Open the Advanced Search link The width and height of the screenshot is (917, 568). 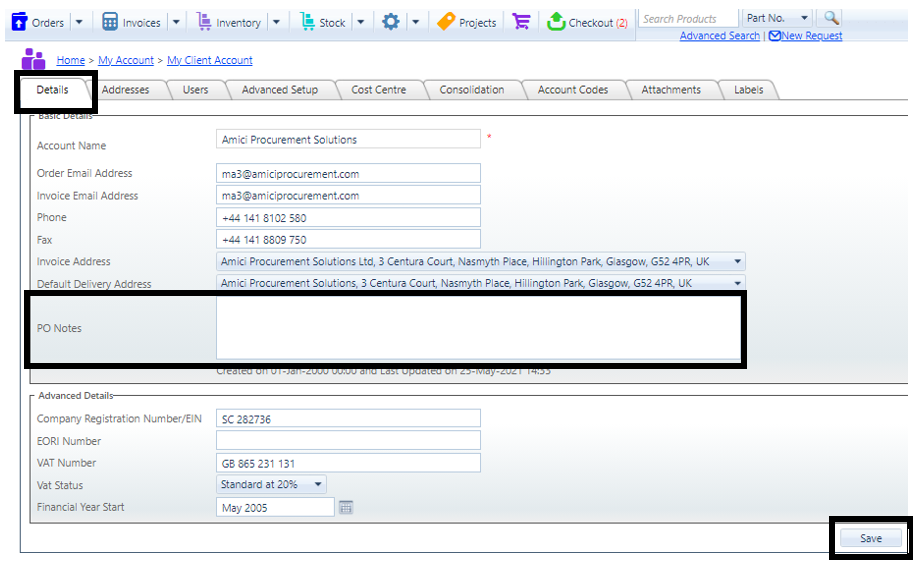click(719, 36)
